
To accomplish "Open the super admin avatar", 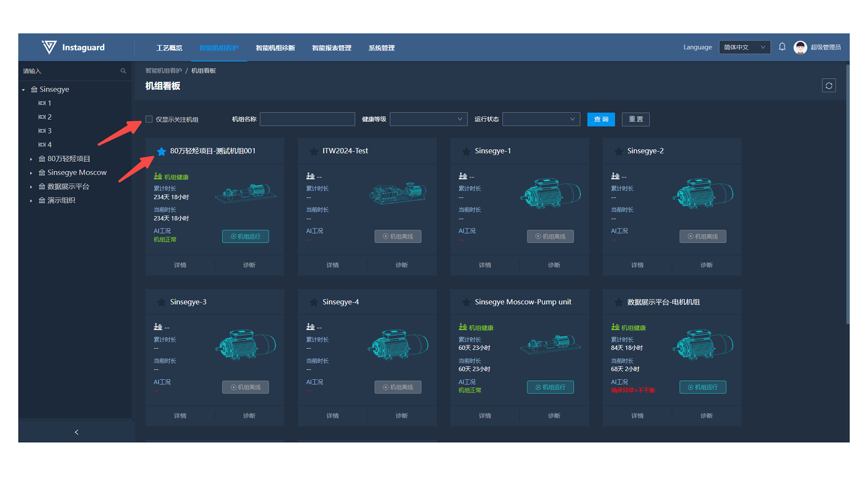I will (800, 47).
